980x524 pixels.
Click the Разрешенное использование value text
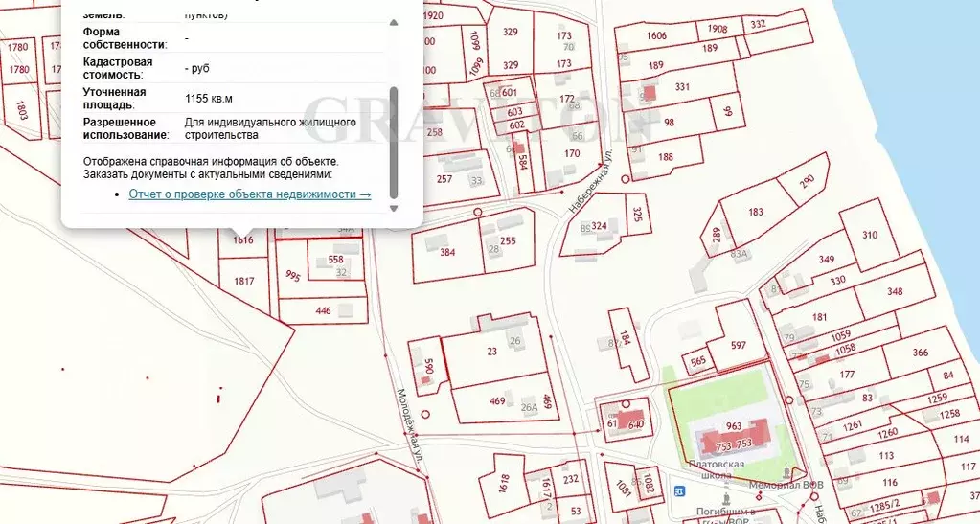point(269,128)
